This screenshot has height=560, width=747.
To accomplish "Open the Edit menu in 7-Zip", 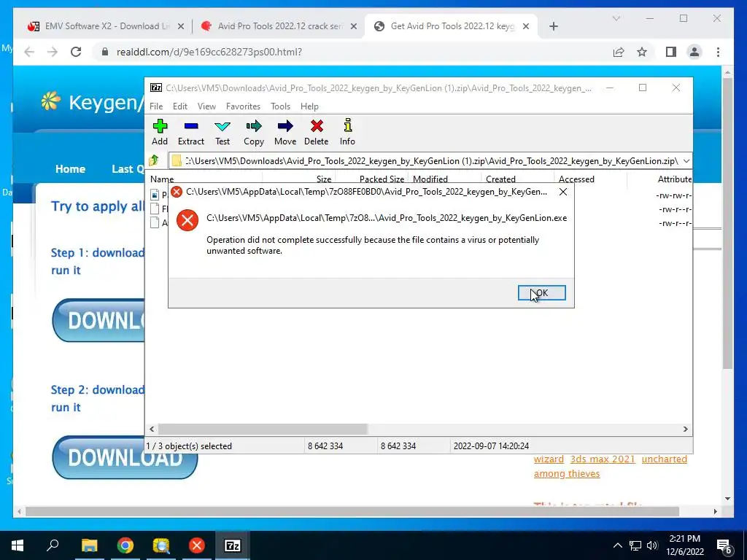I will click(x=179, y=106).
